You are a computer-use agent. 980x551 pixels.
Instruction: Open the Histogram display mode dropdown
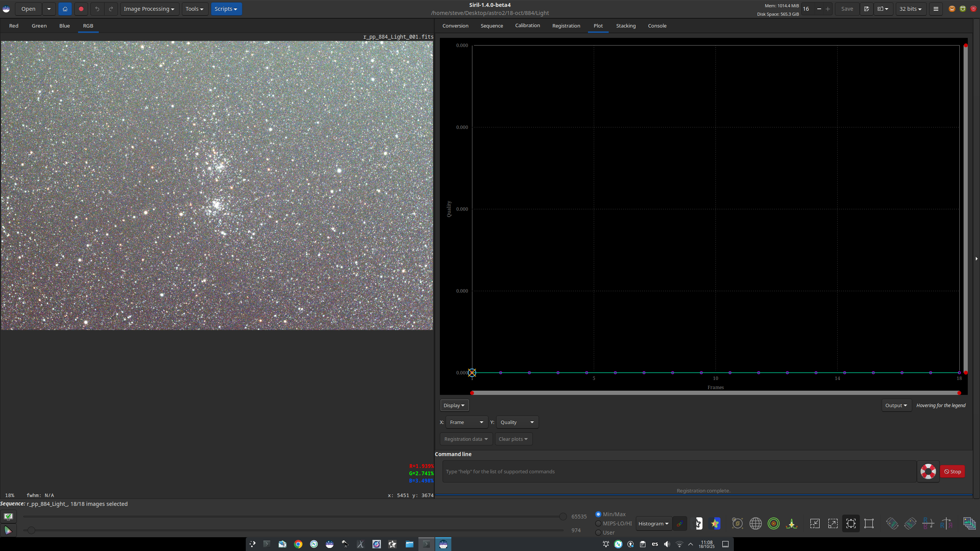pyautogui.click(x=653, y=523)
